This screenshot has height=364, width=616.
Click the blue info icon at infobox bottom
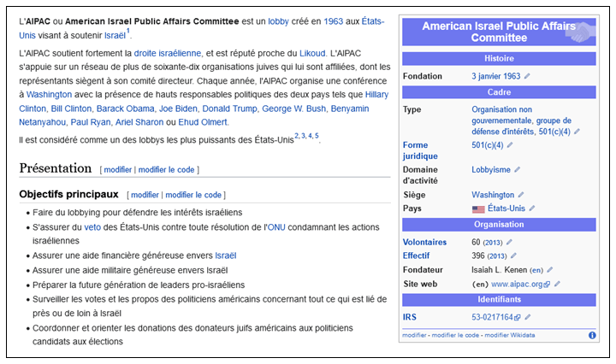point(592,335)
